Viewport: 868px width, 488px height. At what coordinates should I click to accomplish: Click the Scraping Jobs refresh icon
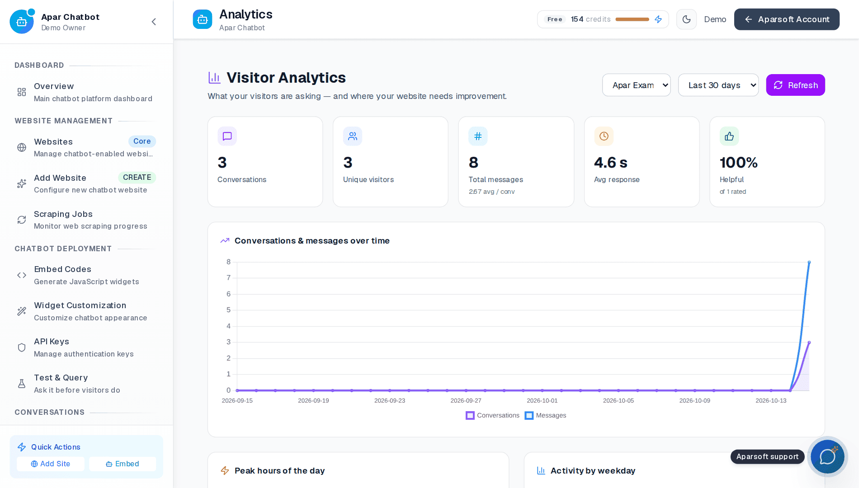pos(22,220)
